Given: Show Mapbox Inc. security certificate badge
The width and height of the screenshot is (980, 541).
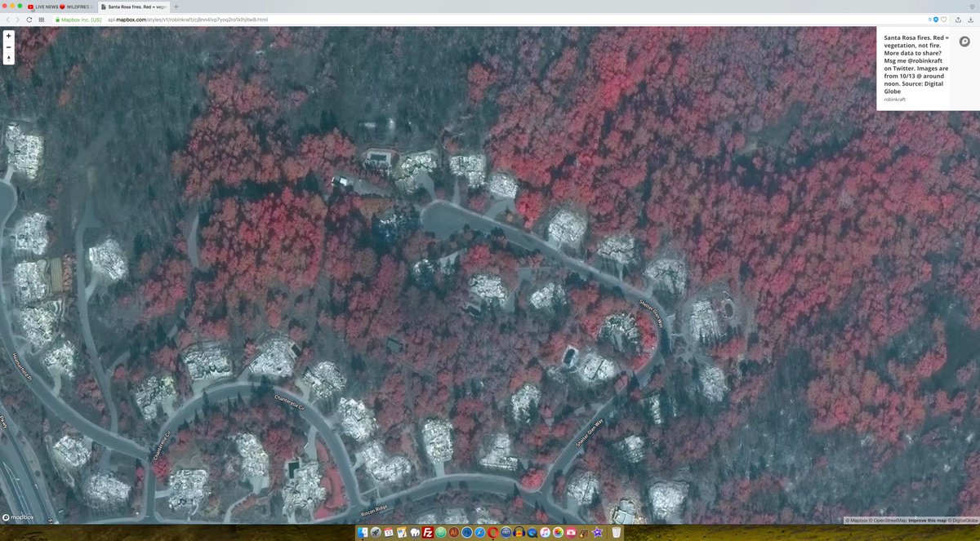Looking at the screenshot, I should click(78, 19).
